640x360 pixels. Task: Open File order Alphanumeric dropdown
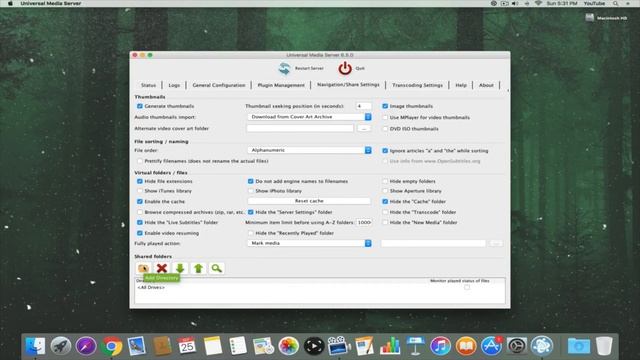(x=309, y=150)
